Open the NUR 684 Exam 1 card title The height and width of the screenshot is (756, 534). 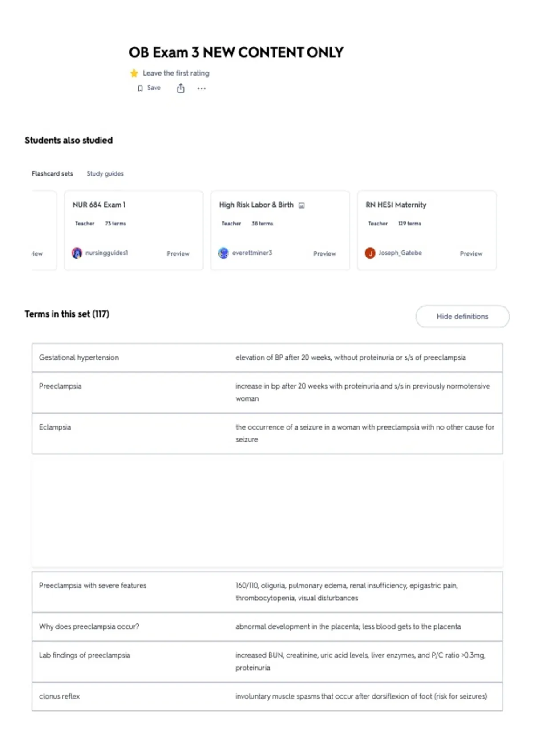point(99,205)
